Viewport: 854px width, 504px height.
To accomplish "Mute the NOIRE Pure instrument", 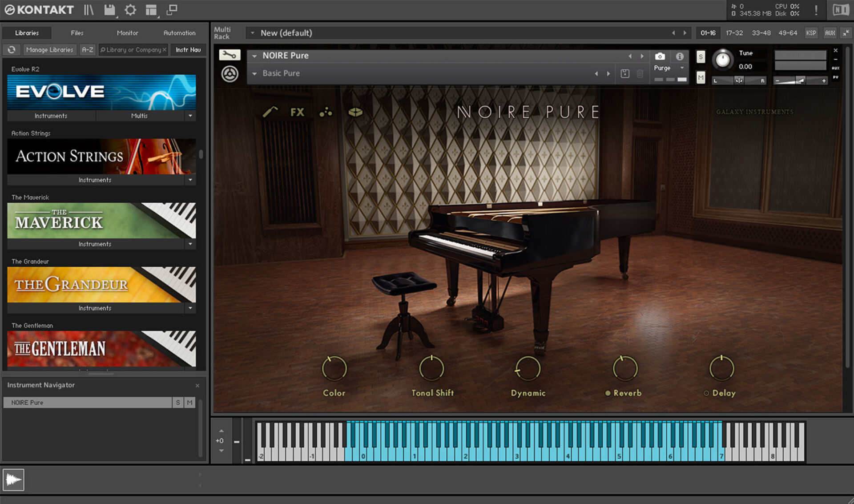I will pos(701,78).
